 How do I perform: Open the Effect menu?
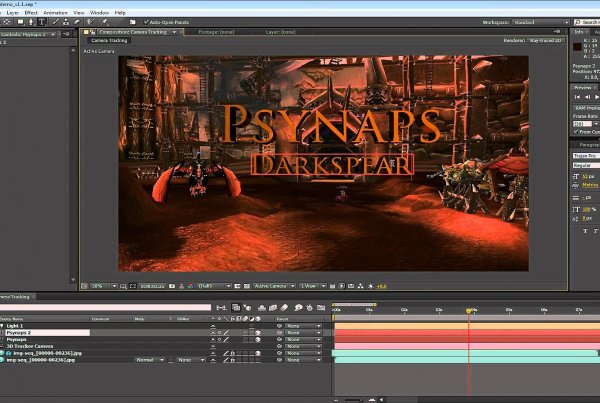[x=31, y=13]
